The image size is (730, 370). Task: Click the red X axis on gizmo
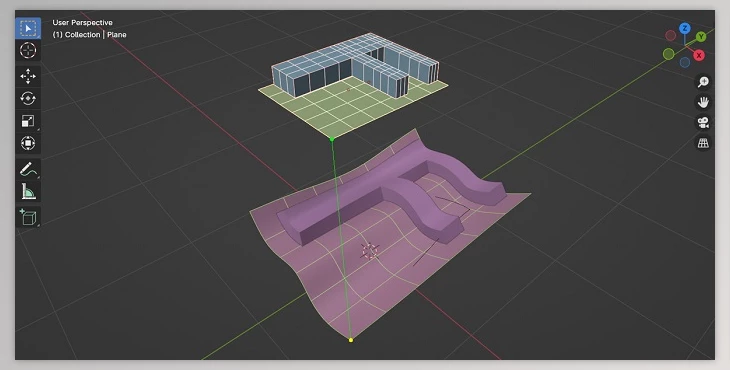pos(698,55)
